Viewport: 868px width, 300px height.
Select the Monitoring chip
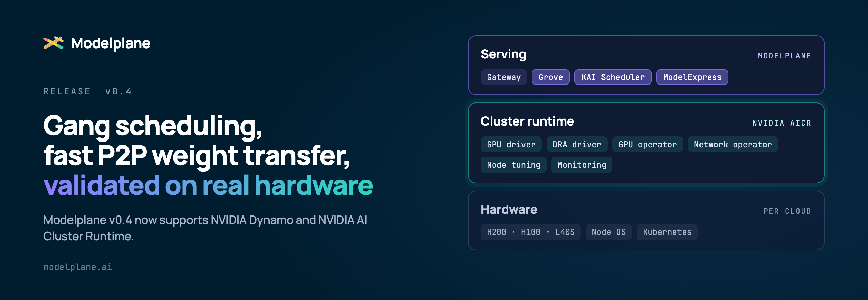(581, 165)
